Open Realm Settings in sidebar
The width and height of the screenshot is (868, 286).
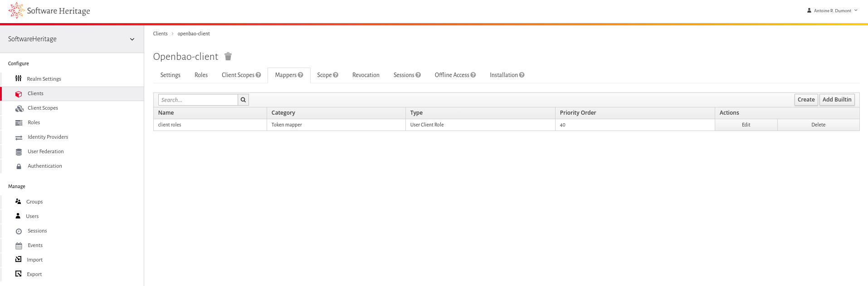[44, 79]
